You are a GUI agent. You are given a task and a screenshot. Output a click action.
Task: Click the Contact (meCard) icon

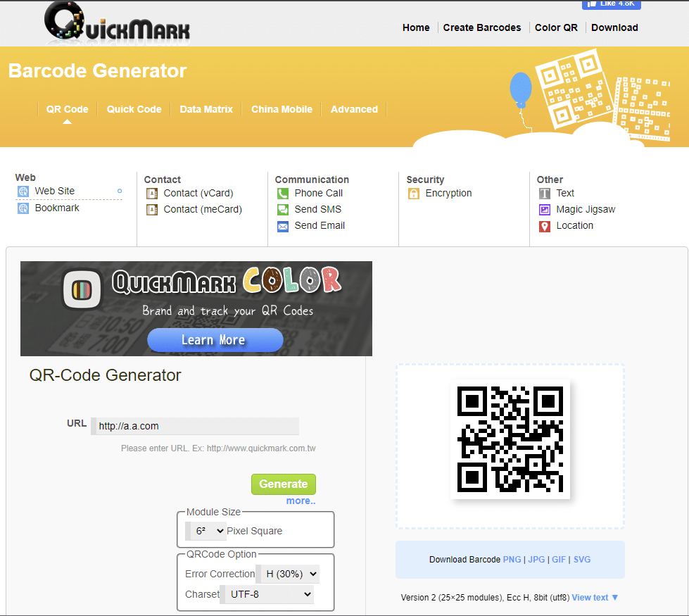[152, 210]
